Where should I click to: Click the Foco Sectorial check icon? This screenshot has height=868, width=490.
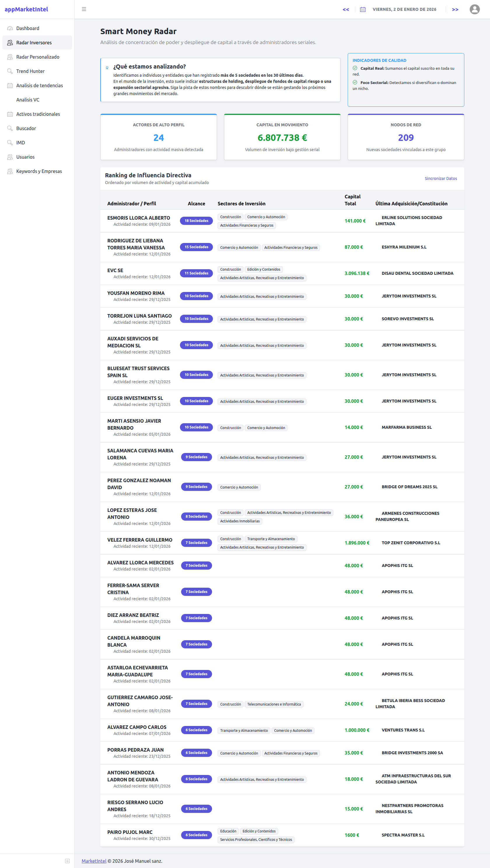pyautogui.click(x=355, y=82)
